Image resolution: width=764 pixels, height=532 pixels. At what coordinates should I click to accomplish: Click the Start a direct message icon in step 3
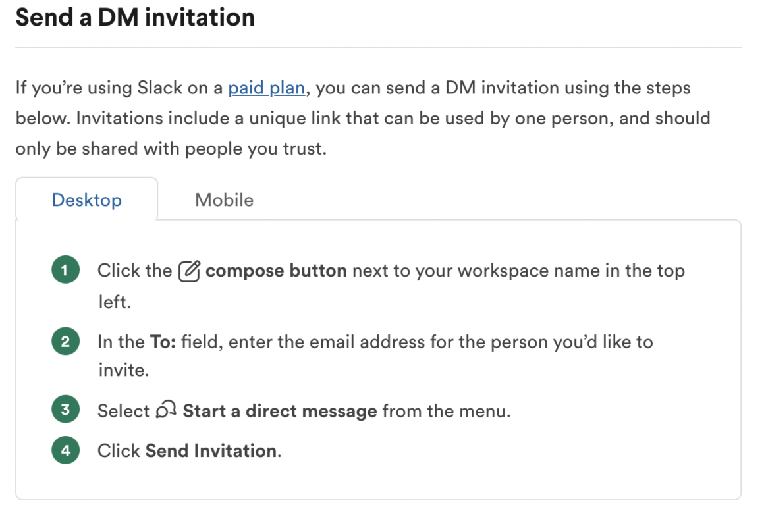(166, 409)
